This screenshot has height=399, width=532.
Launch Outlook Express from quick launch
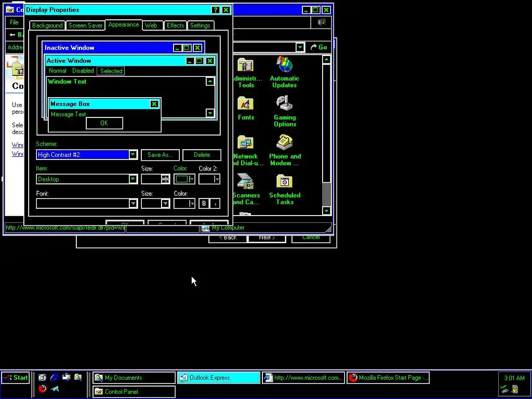pyautogui.click(x=66, y=377)
